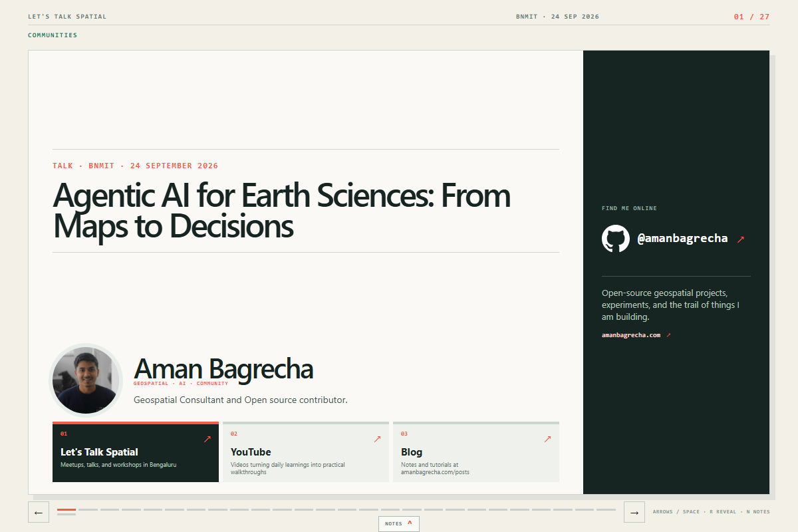Click the "LET'S TALK SPATIAL" header text
This screenshot has width=798, height=532.
coord(67,17)
